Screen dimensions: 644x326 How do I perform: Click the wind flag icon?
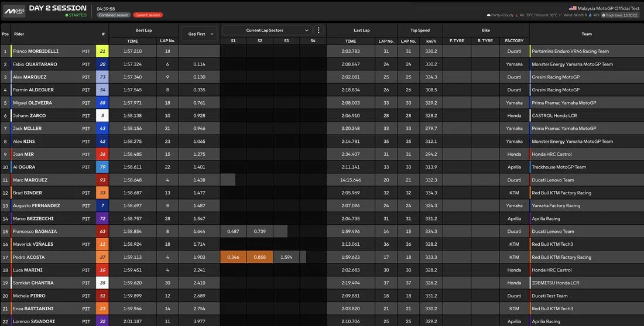click(561, 15)
